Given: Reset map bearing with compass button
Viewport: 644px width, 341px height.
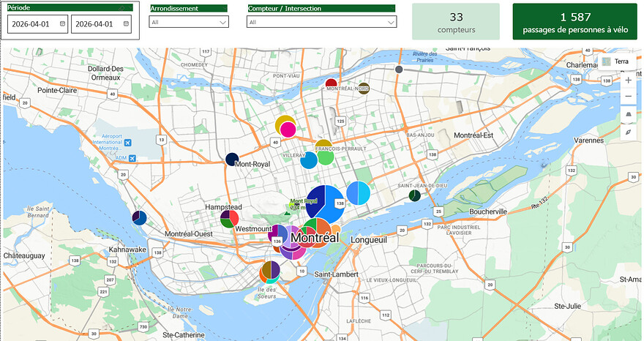Looking at the screenshot, I should pos(628,132).
